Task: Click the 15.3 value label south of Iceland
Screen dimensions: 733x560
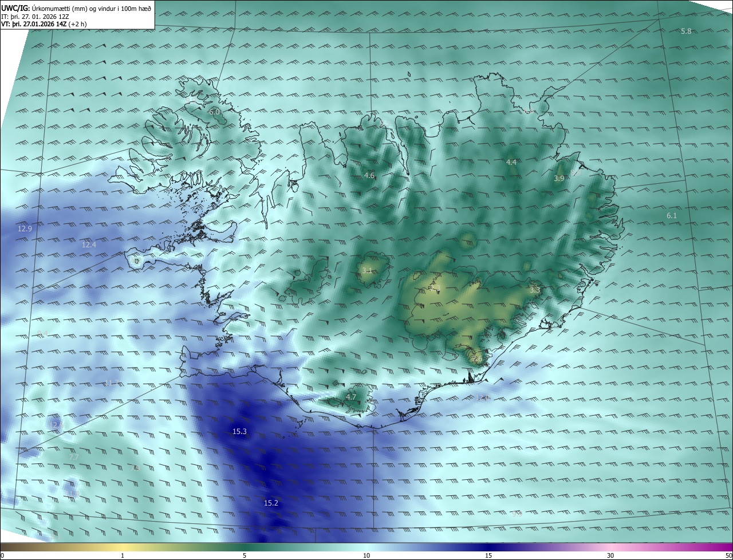Action: (x=239, y=431)
